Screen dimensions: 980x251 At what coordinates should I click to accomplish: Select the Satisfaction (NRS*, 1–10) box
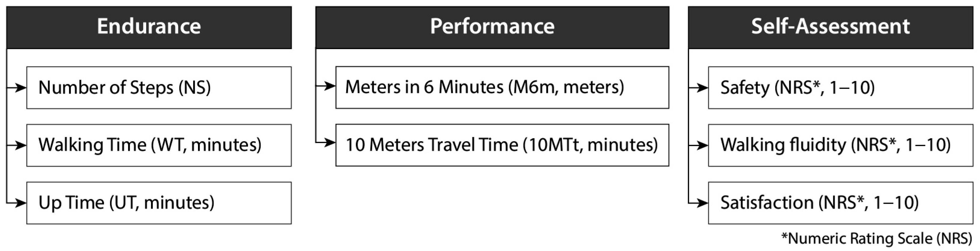coord(841,203)
